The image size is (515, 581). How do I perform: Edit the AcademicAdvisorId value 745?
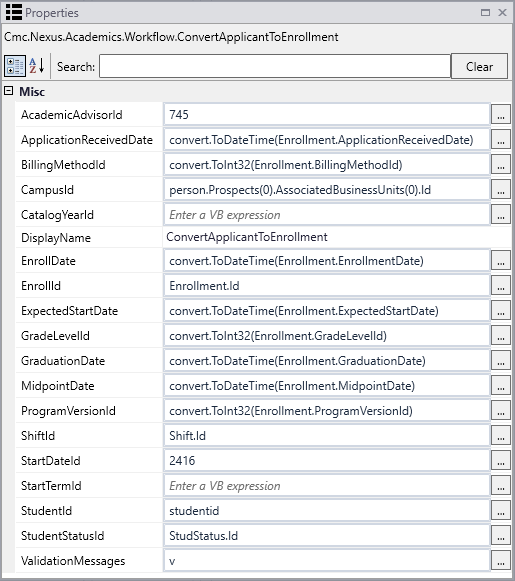point(327,114)
